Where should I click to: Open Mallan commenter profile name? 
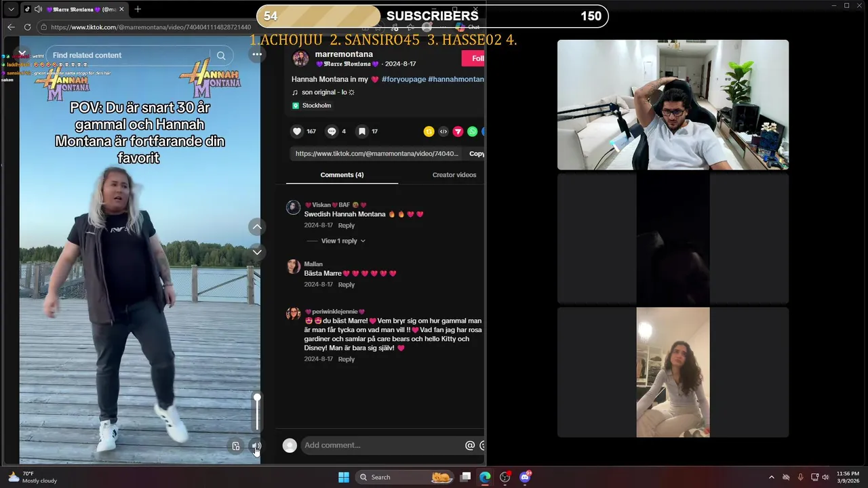(313, 264)
